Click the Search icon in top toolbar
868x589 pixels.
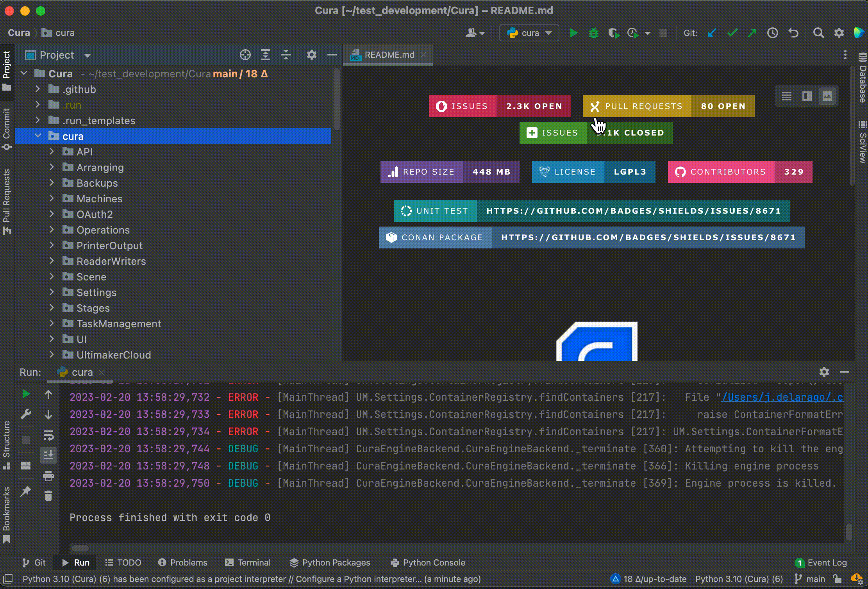tap(819, 33)
